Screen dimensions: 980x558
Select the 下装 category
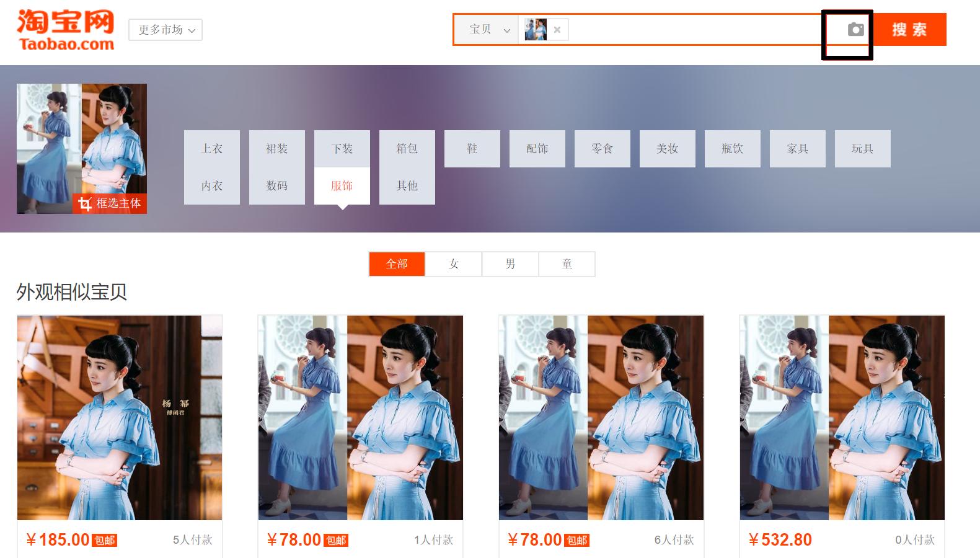pos(342,149)
